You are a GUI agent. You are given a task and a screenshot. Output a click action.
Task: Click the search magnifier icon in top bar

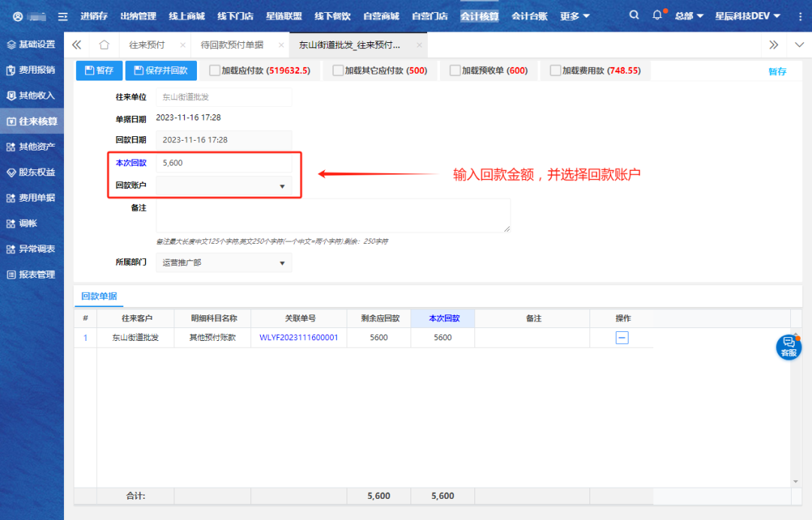pos(635,16)
